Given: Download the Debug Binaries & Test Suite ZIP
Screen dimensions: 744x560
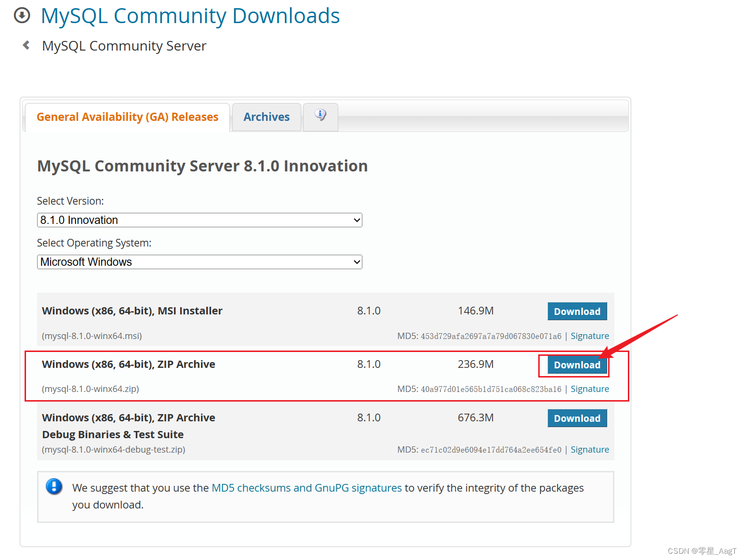Looking at the screenshot, I should click(577, 418).
